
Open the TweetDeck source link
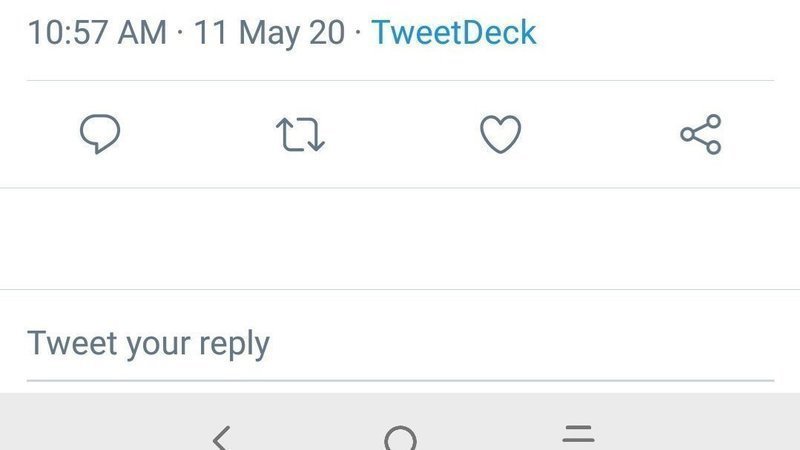pyautogui.click(x=454, y=32)
